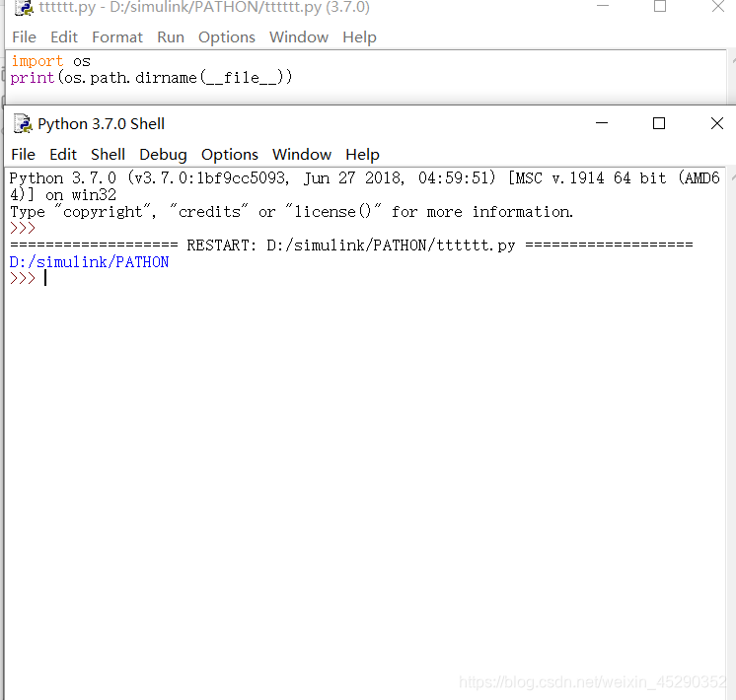Close the tttttt.py editor window
This screenshot has height=700, width=736.
[x=718, y=6]
